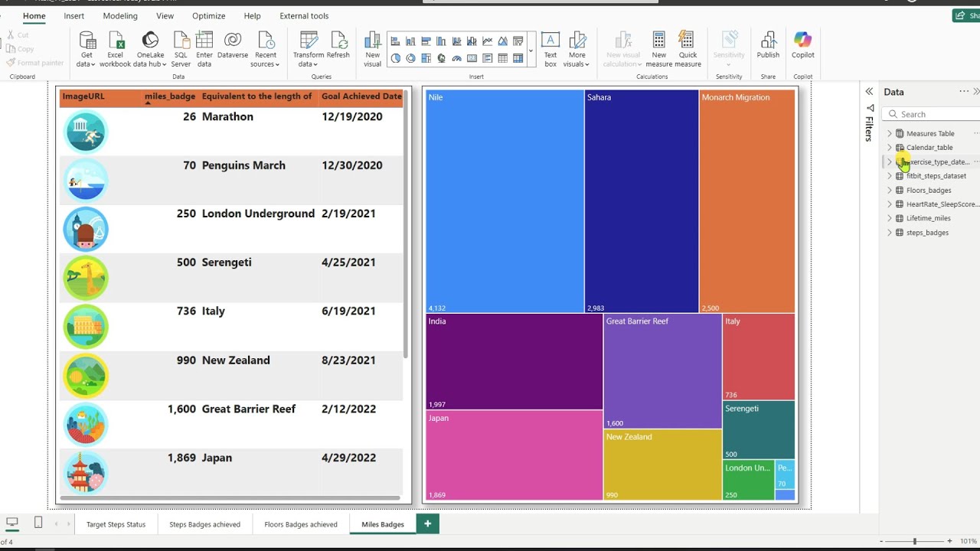This screenshot has height=551, width=980.
Task: Open the View ribbon tab
Action: 165,15
